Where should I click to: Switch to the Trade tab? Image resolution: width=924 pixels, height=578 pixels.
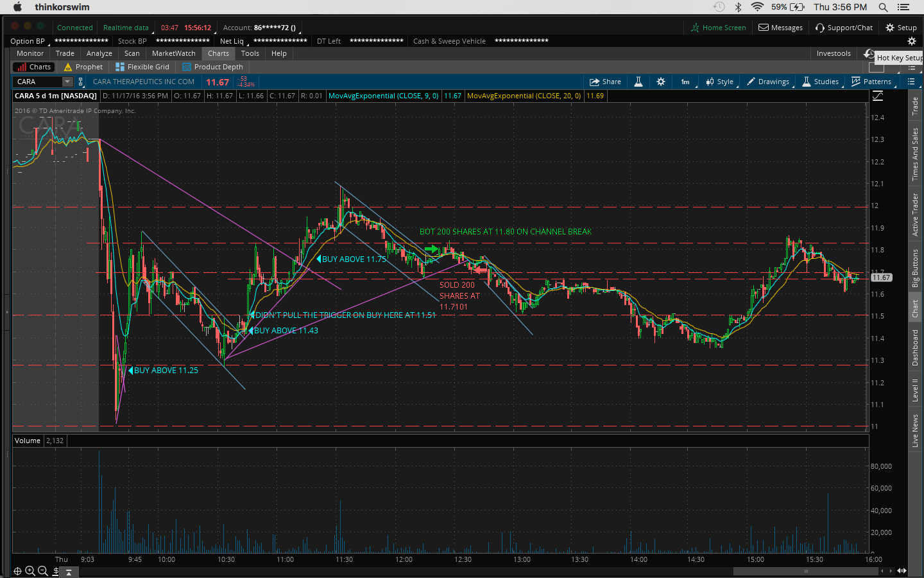click(65, 53)
